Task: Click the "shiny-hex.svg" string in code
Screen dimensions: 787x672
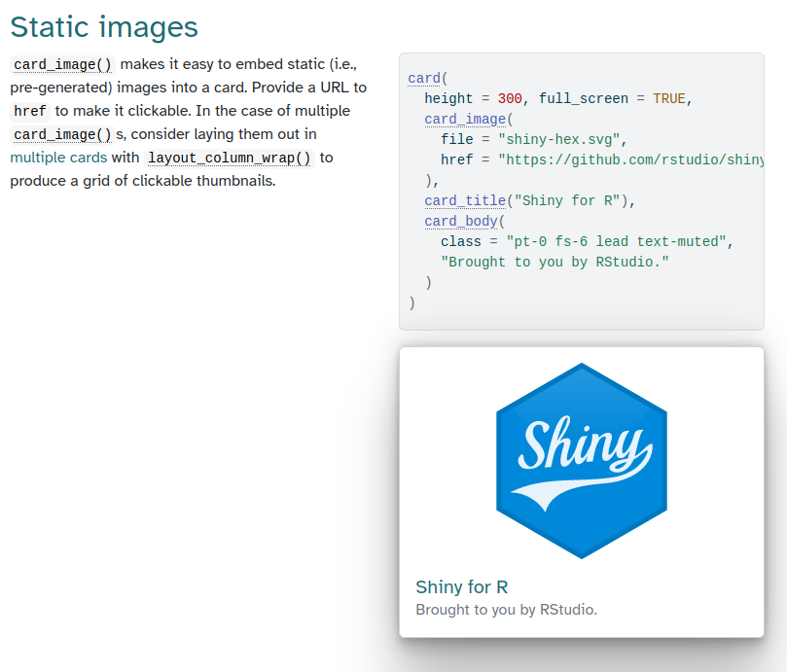Action: pos(559,139)
